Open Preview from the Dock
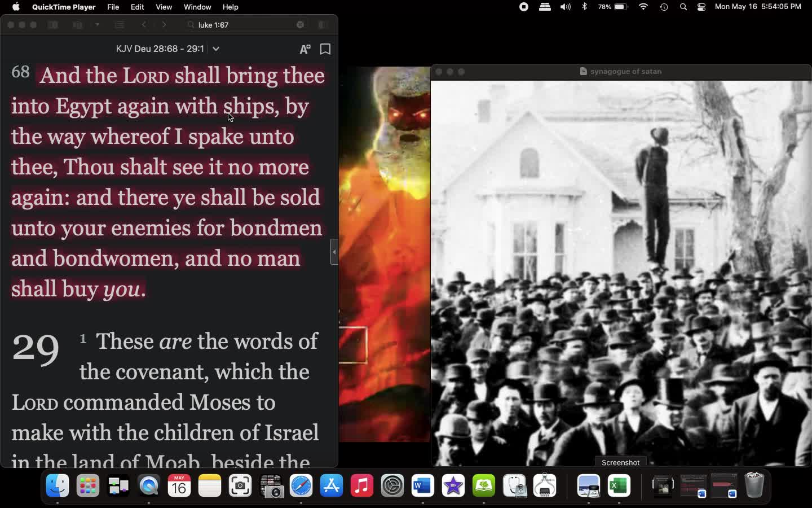Image resolution: width=812 pixels, height=508 pixels. pyautogui.click(x=588, y=485)
